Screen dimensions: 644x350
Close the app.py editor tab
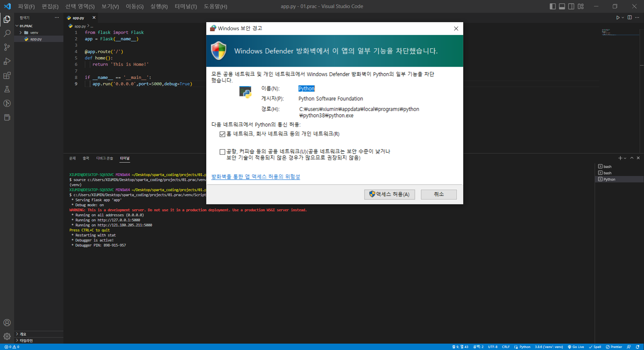click(94, 17)
